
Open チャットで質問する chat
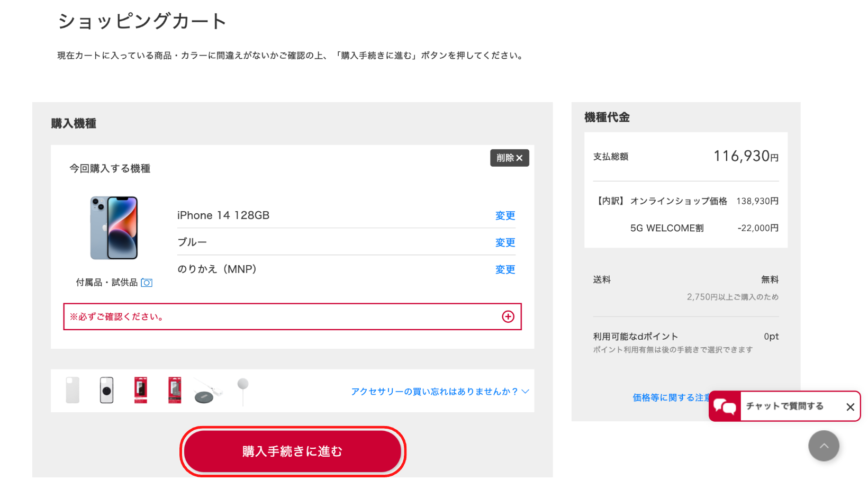pos(784,406)
